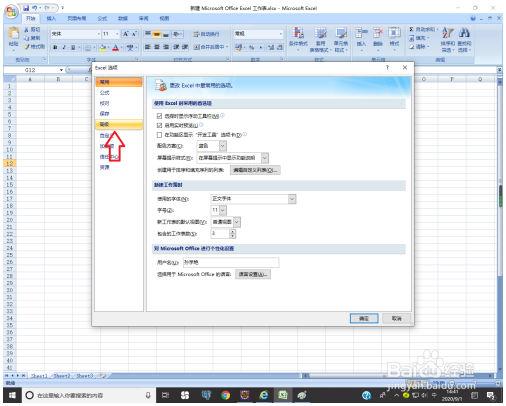
Task: Click the Align Text Left icon
Action: [x=148, y=47]
